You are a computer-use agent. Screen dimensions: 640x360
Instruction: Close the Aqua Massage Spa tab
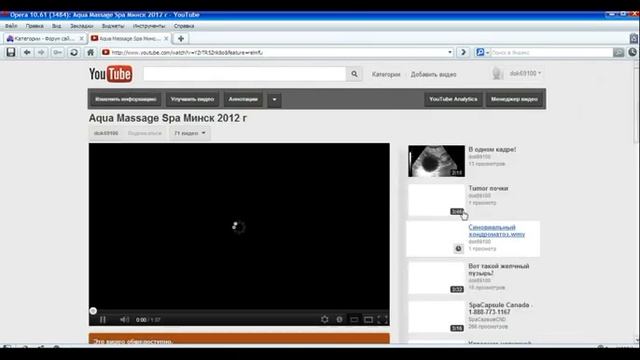click(166, 38)
